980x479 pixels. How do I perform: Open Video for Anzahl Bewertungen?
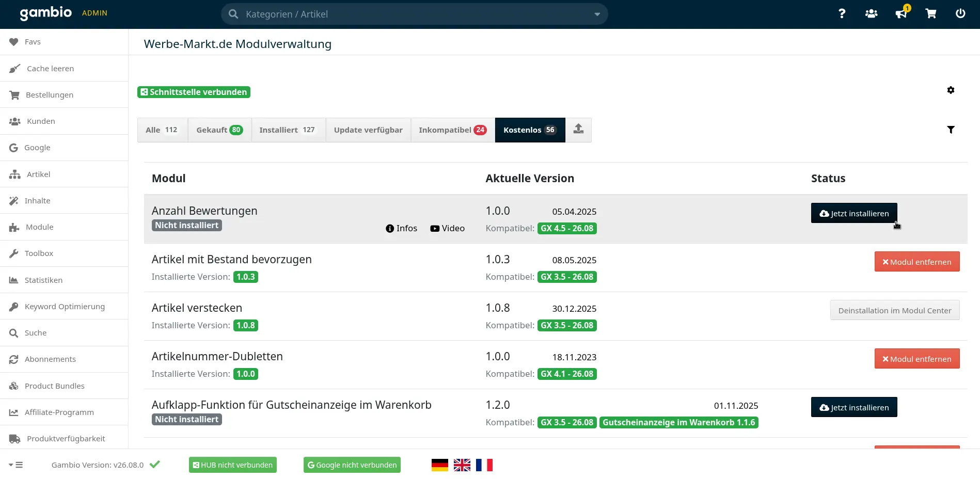tap(447, 228)
